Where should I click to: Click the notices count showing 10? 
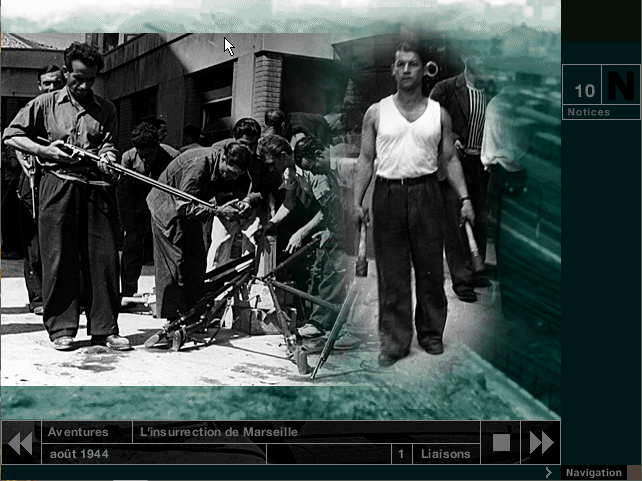coord(584,91)
